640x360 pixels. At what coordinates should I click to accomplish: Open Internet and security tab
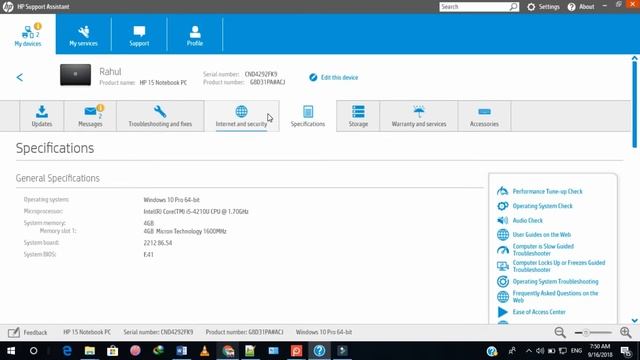click(x=242, y=116)
